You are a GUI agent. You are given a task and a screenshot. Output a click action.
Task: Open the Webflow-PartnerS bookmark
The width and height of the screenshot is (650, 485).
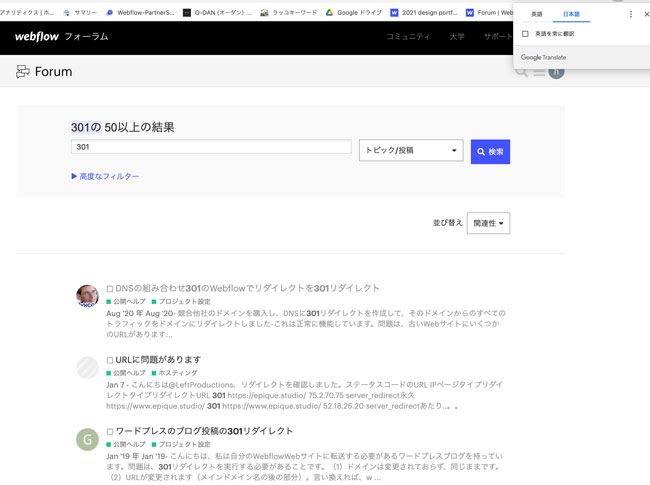[x=140, y=12]
